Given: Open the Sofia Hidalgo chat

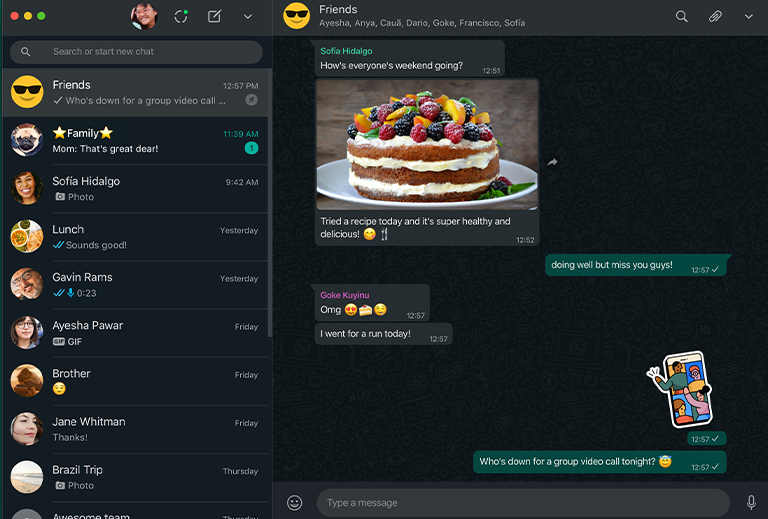Looking at the screenshot, I should pyautogui.click(x=137, y=189).
